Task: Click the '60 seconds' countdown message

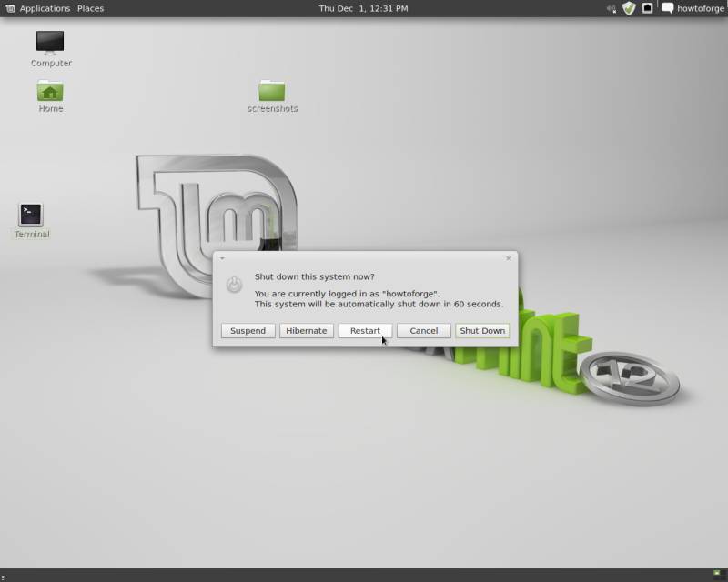Action: point(379,304)
